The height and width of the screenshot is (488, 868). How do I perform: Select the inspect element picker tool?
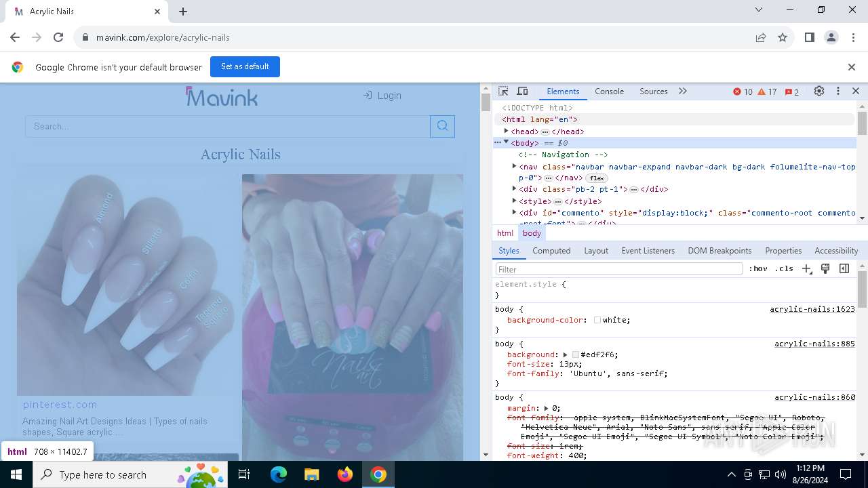pyautogui.click(x=503, y=91)
